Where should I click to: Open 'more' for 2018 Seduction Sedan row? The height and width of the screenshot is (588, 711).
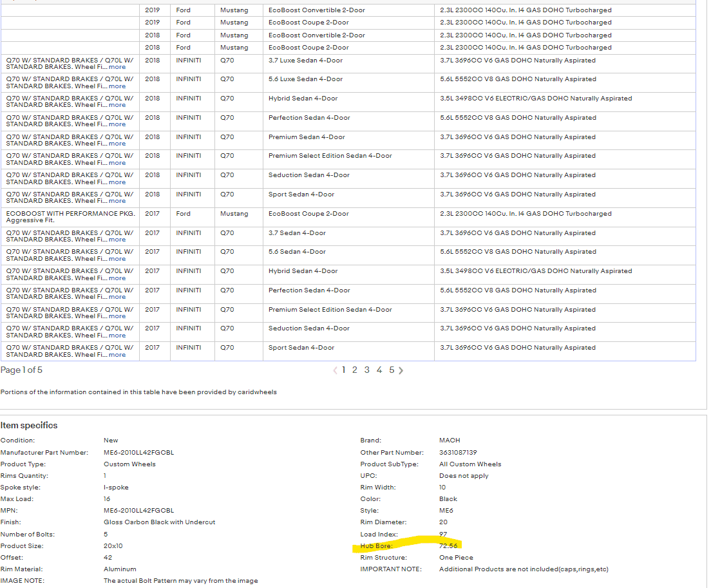117,182
